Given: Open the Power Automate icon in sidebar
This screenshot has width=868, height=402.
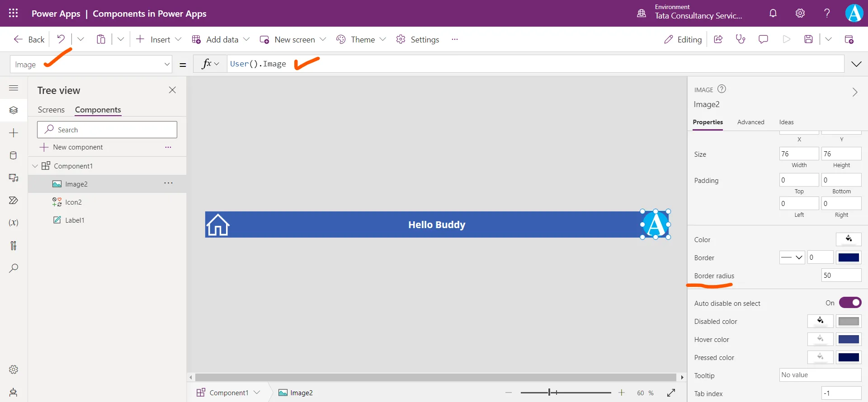Looking at the screenshot, I should 14,200.
